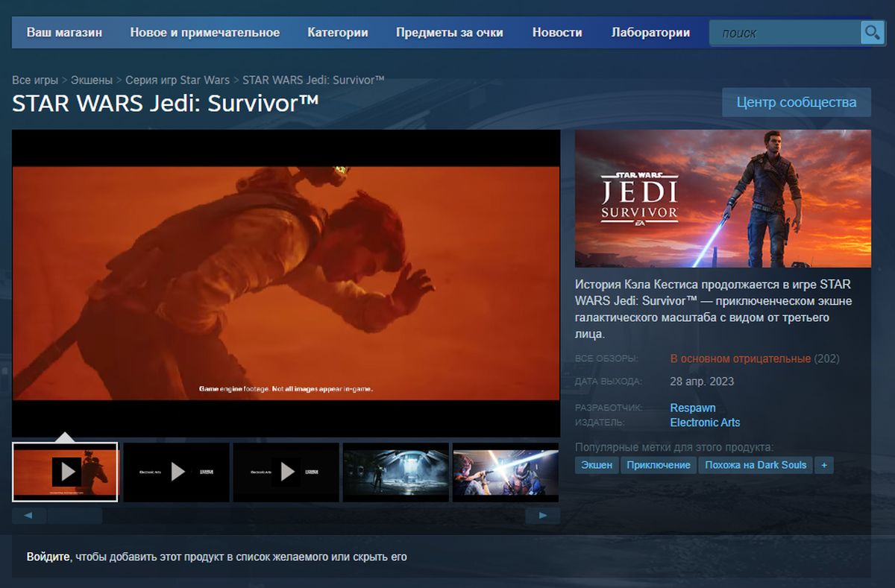This screenshot has height=588, width=895.
Task: Go to Предметы за очки
Action: point(450,33)
